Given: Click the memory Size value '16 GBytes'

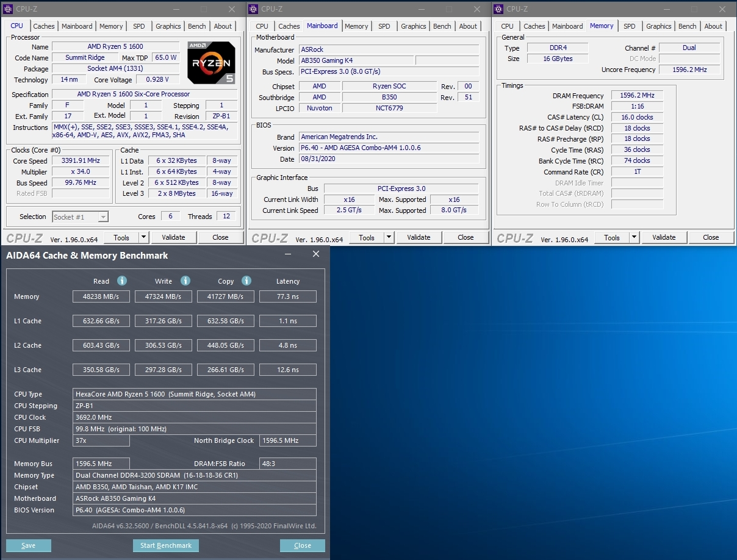Looking at the screenshot, I should tap(558, 59).
